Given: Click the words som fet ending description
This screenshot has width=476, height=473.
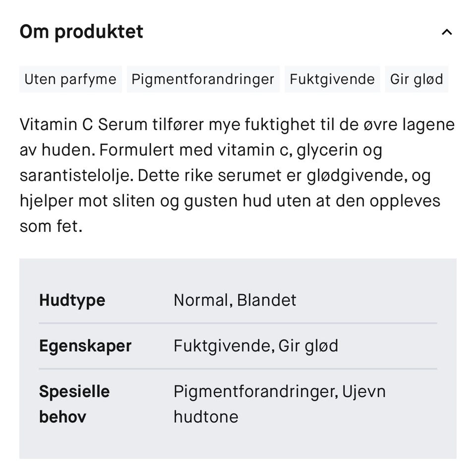Looking at the screenshot, I should click(51, 227).
